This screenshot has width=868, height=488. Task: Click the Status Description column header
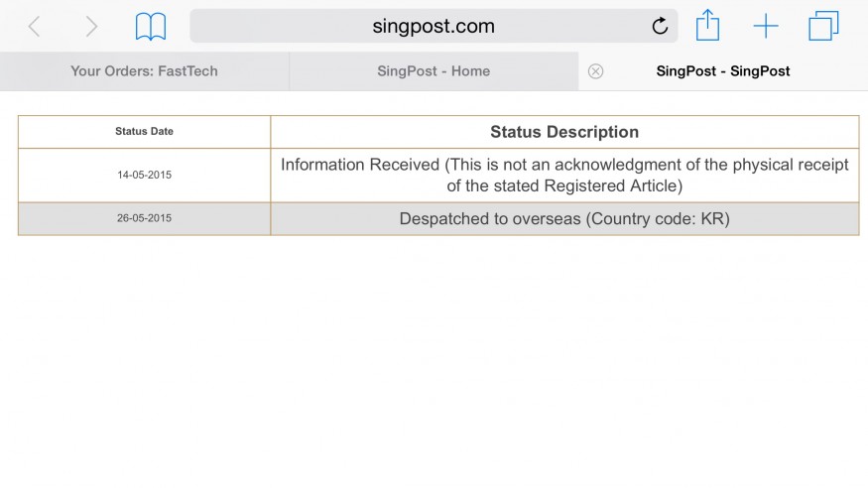coord(564,132)
